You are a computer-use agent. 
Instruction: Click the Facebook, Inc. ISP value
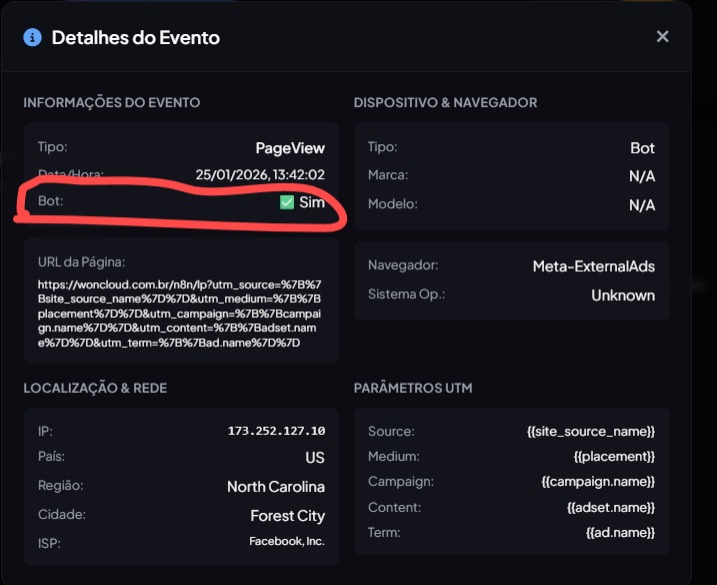pos(287,541)
